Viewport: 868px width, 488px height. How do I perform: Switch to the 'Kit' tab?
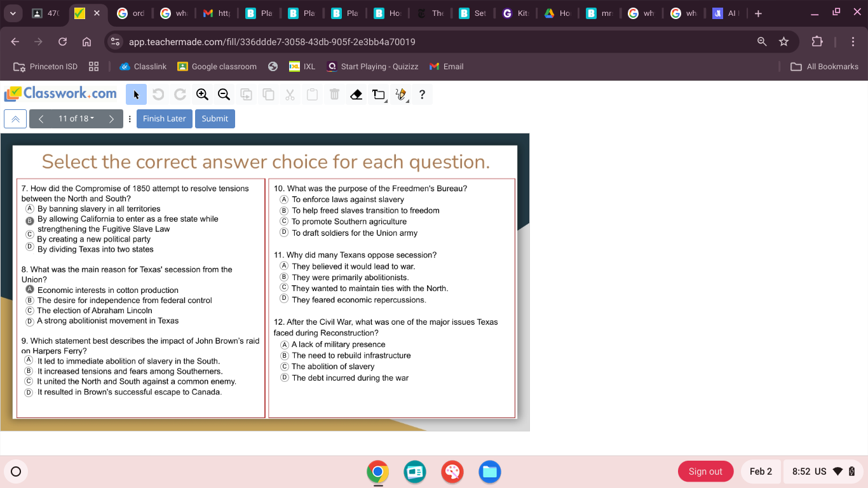[515, 13]
